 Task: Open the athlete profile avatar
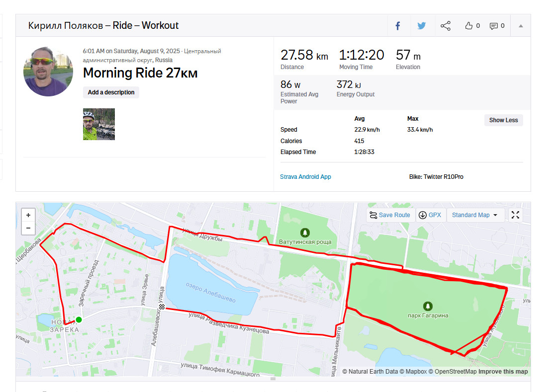coord(48,72)
